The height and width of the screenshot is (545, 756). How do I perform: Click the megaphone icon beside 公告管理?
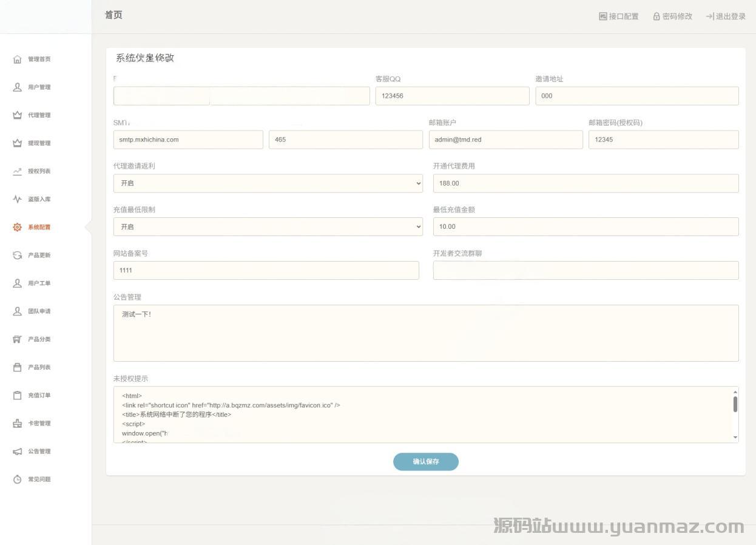pyautogui.click(x=18, y=452)
